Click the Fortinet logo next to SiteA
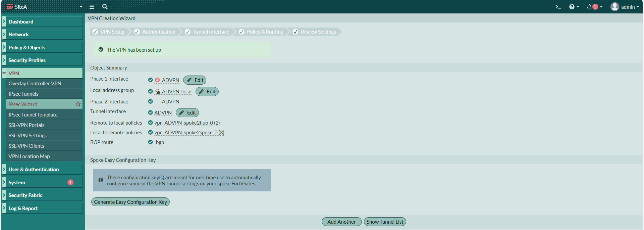The image size is (644, 230). click(x=10, y=7)
